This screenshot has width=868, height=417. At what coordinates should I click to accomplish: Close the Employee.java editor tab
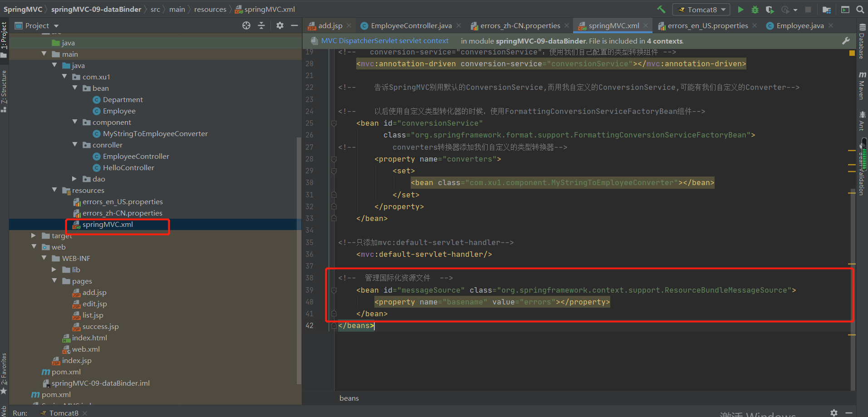pos(831,26)
